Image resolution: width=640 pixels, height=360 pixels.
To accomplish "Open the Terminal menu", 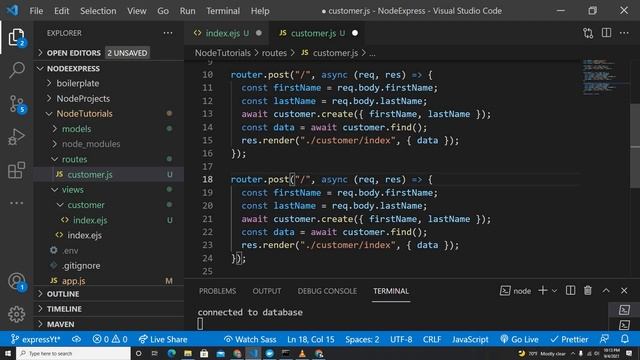I will [x=223, y=11].
